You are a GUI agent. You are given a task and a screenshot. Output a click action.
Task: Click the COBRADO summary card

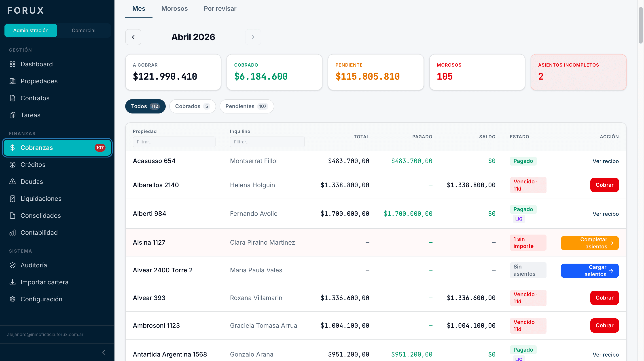(x=274, y=72)
